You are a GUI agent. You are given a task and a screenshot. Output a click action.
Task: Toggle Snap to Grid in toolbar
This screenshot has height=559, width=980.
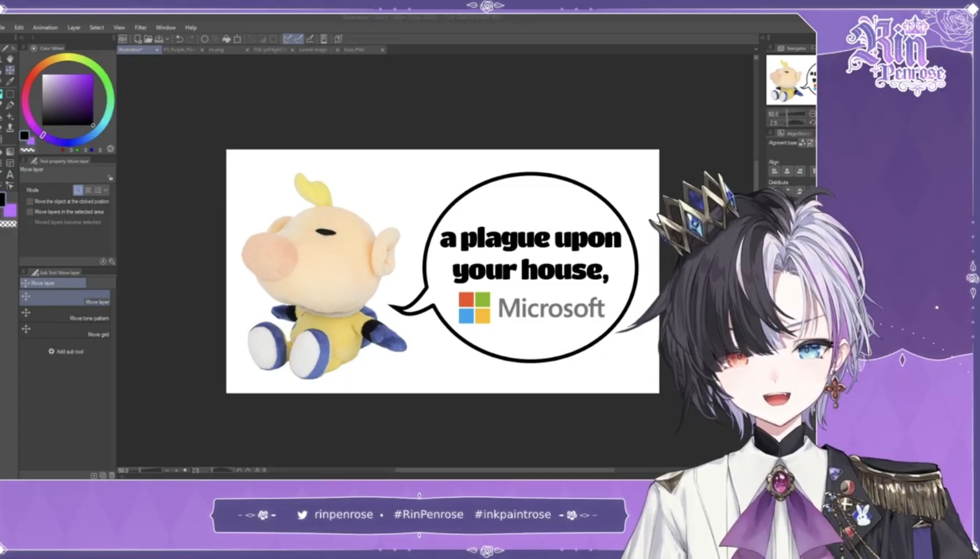(310, 39)
